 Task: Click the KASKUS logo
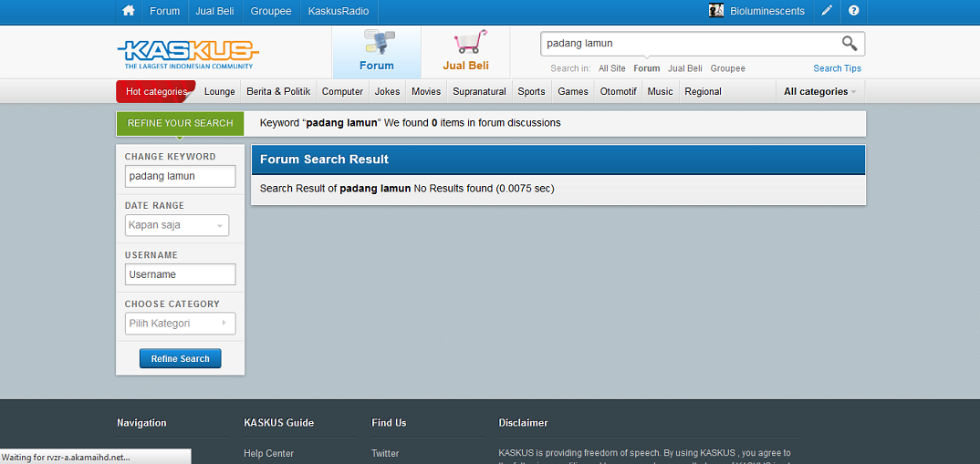pyautogui.click(x=187, y=55)
